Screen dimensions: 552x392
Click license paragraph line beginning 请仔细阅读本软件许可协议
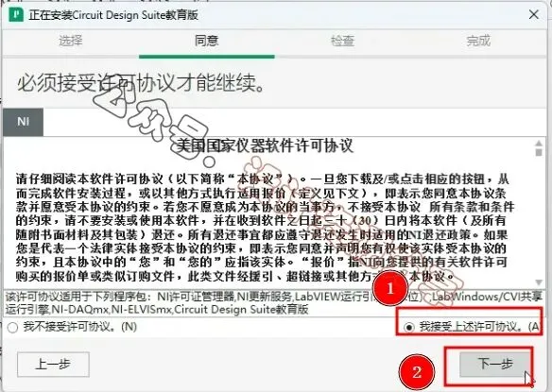(x=262, y=179)
